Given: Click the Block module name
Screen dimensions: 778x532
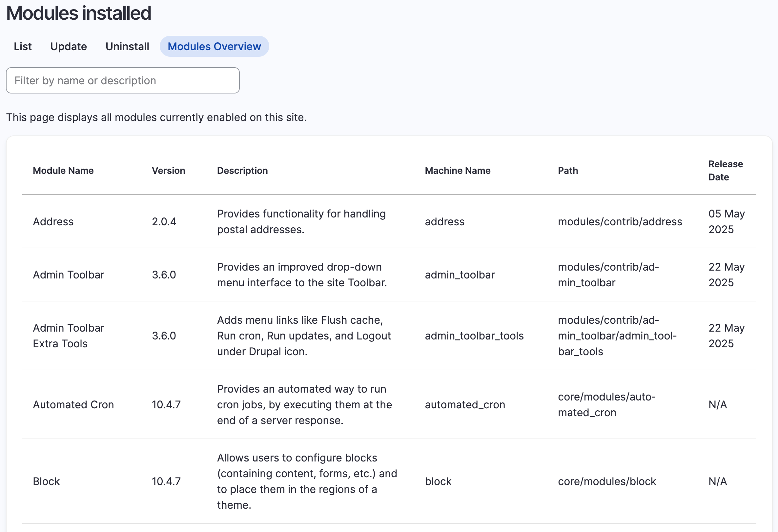Looking at the screenshot, I should 46,481.
